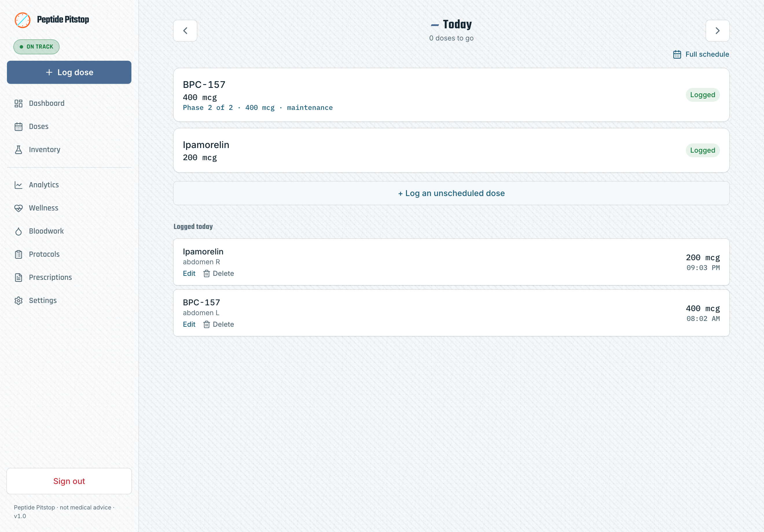Click the Logged badge on BPC-157 card
The width and height of the screenshot is (764, 532).
(702, 95)
